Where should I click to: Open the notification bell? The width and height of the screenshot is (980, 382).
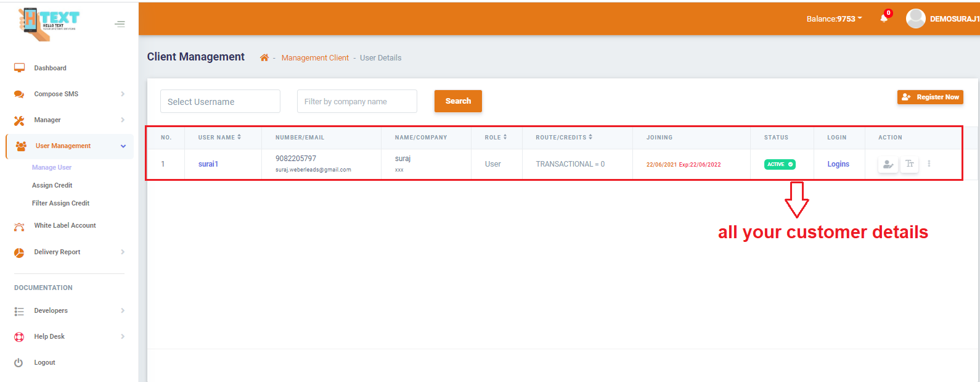click(x=884, y=19)
